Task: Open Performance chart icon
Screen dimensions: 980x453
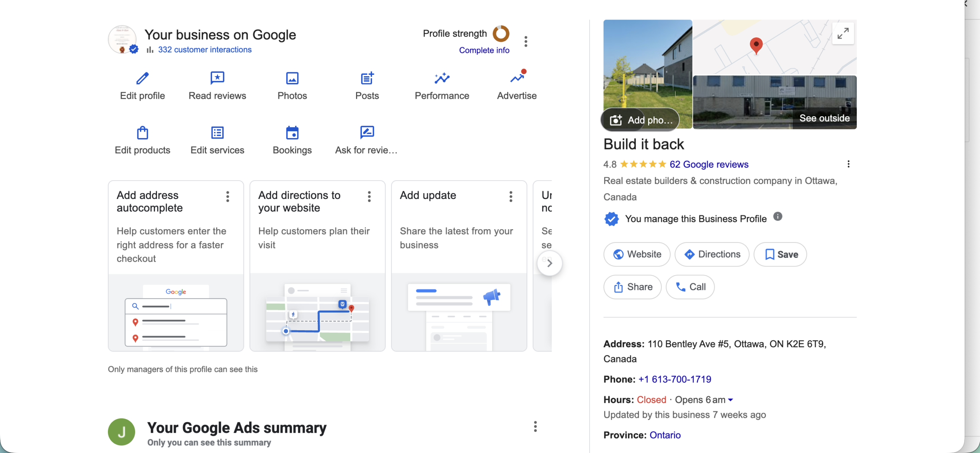Action: 442,78
